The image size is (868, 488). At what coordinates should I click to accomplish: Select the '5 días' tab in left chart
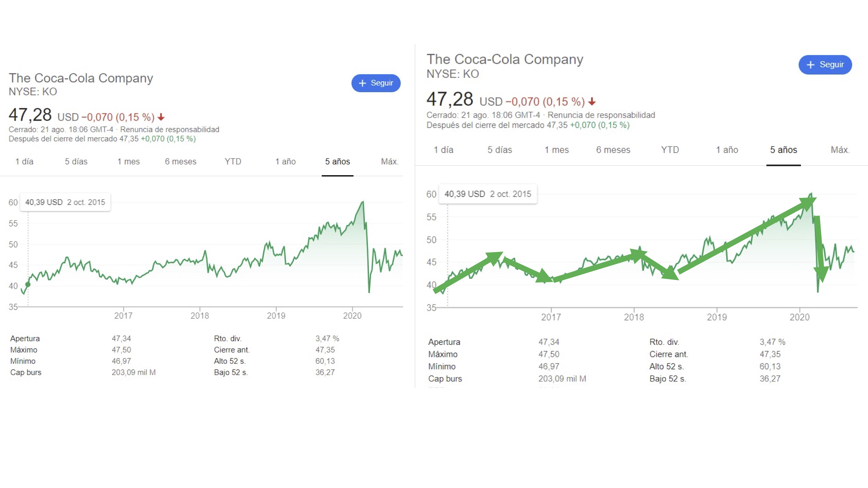point(76,162)
